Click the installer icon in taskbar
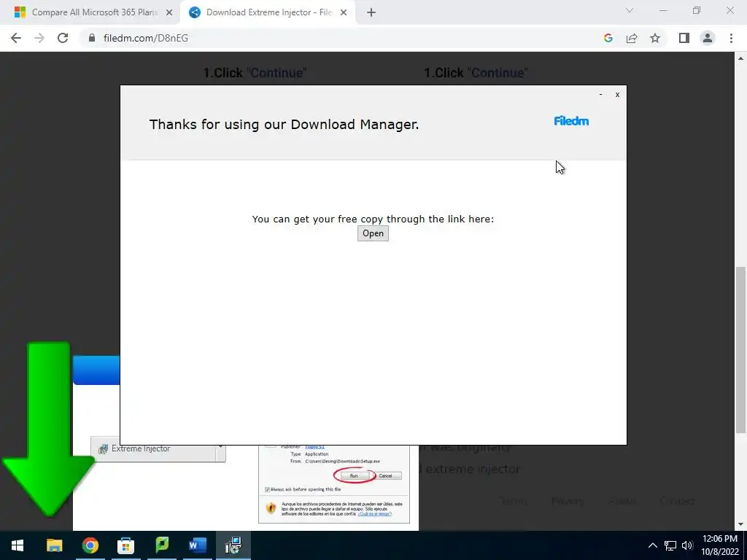The width and height of the screenshot is (747, 560). coord(233,545)
